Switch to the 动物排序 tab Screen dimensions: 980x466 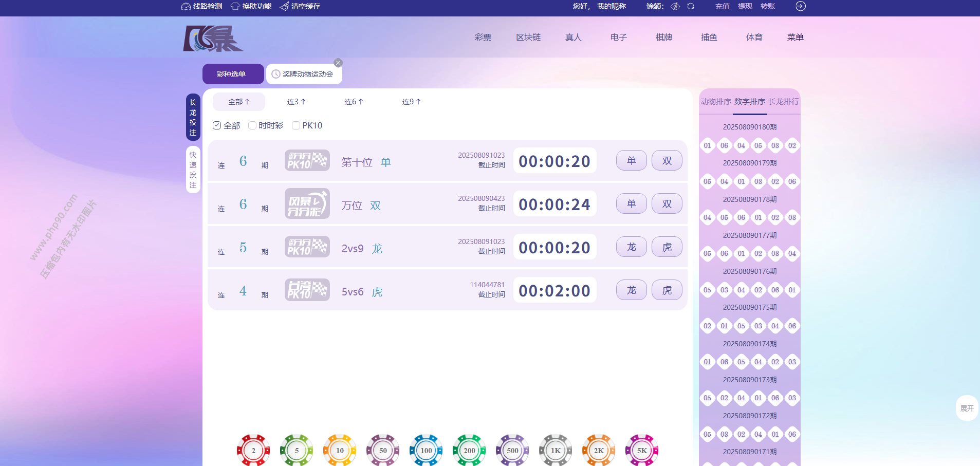click(715, 102)
